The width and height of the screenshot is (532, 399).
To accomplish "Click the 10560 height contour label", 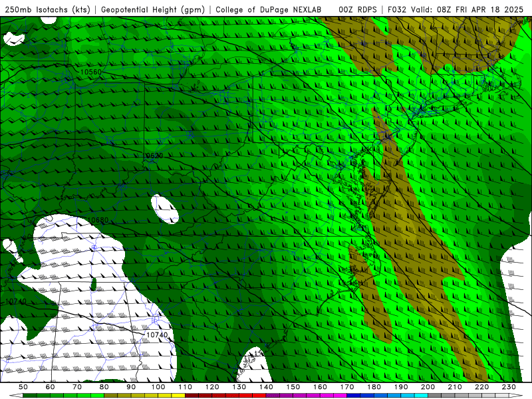I will click(x=91, y=72).
